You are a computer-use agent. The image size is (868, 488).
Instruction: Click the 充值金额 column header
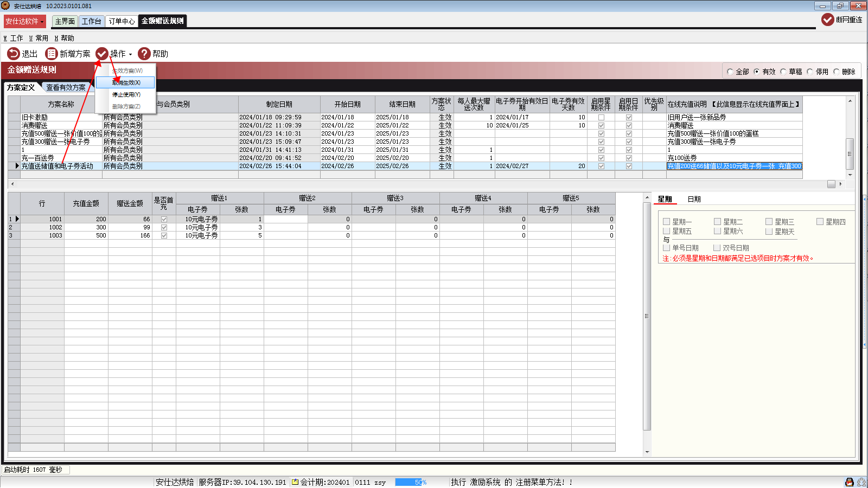tap(86, 203)
